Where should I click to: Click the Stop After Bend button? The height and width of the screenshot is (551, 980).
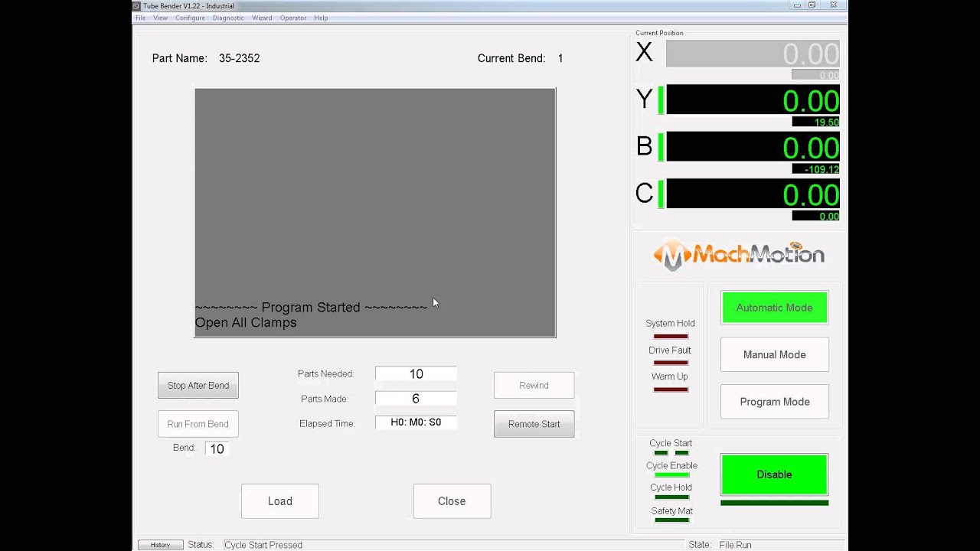pos(198,385)
